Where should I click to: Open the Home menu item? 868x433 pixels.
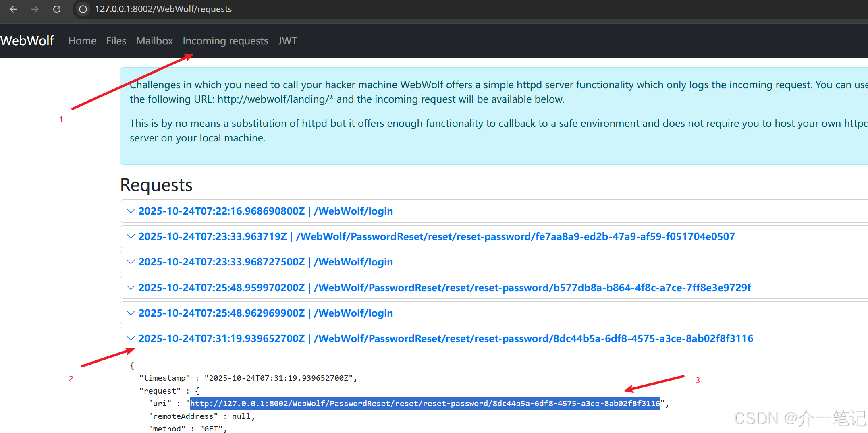(x=82, y=41)
